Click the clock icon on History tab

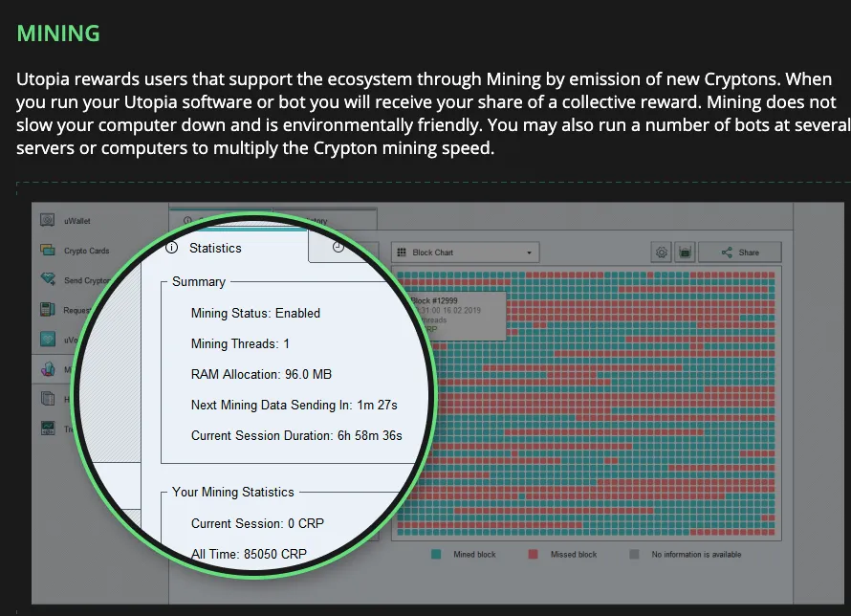pos(338,247)
